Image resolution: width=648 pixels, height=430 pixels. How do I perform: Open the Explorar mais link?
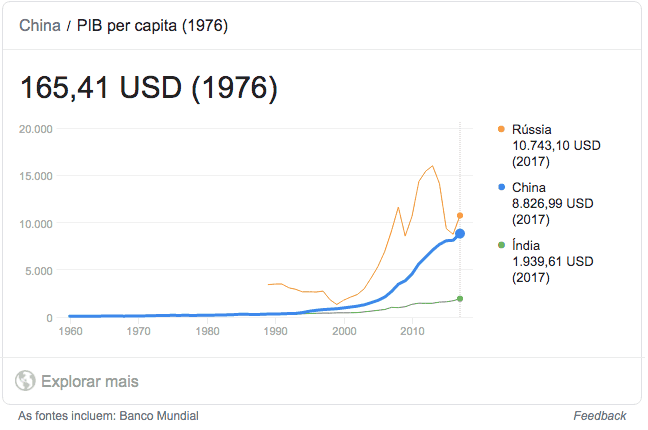89,381
